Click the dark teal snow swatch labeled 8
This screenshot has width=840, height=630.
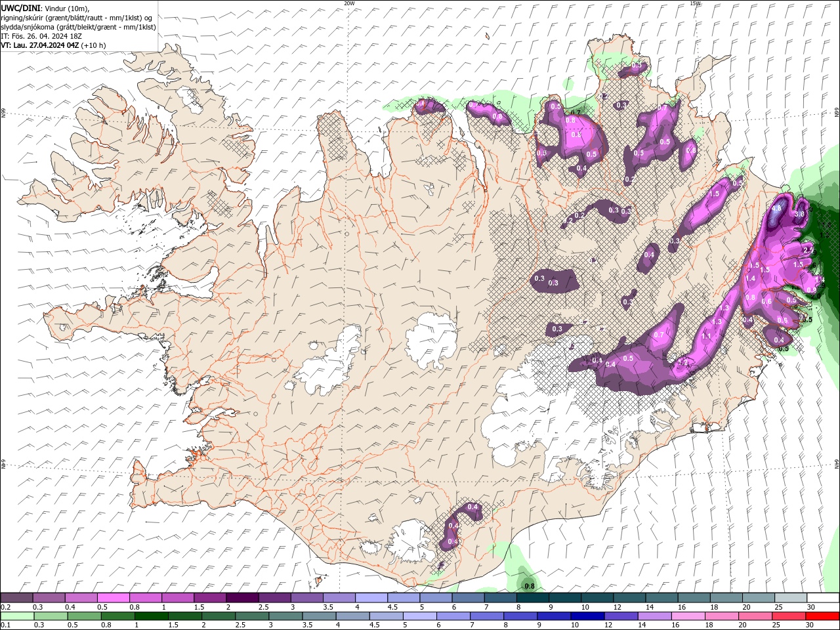(x=532, y=598)
